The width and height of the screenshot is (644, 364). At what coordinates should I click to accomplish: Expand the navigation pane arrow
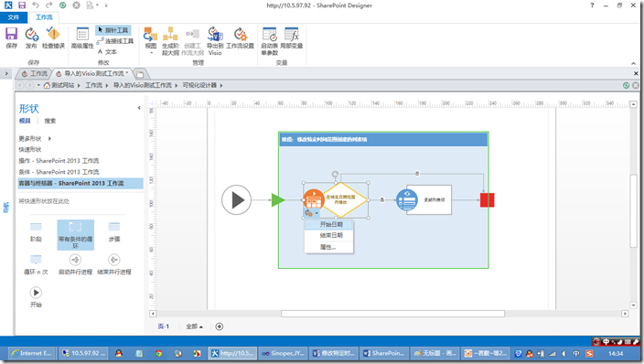pyautogui.click(x=6, y=73)
